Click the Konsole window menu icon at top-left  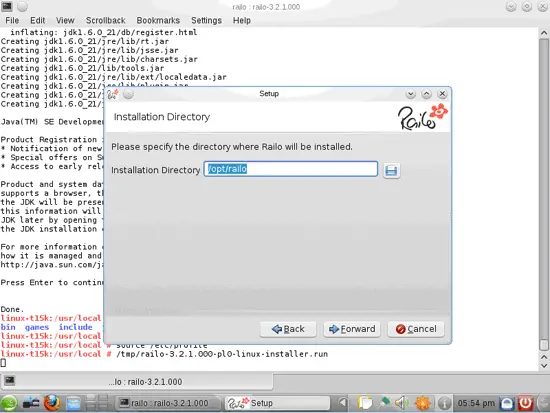click(7, 6)
